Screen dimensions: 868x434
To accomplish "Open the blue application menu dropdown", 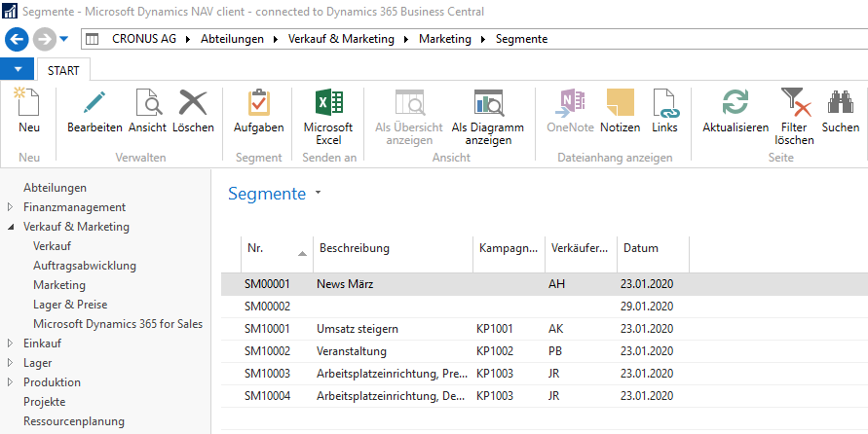I will [x=18, y=69].
